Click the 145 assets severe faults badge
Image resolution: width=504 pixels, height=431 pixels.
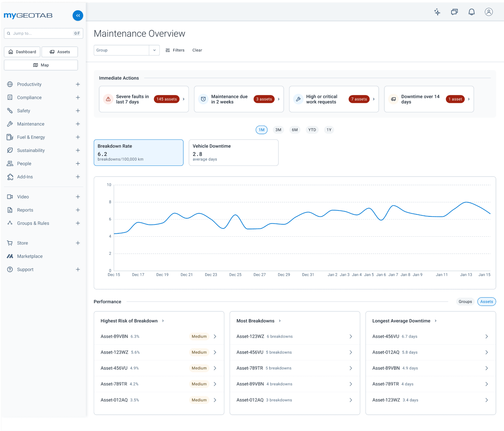[166, 99]
